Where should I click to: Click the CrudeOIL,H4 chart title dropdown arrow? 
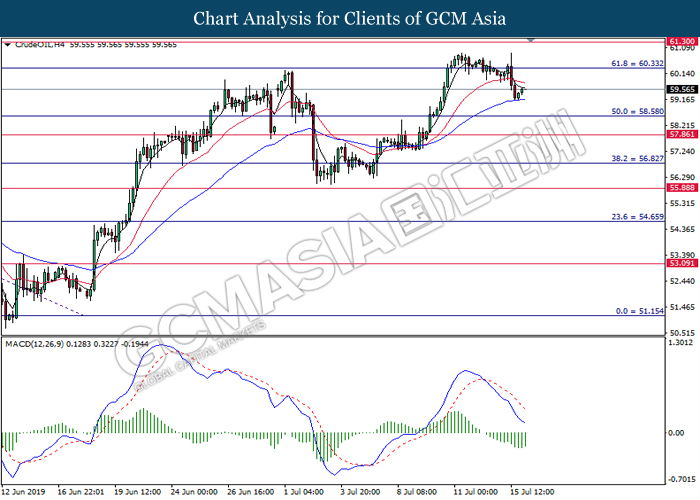coord(7,45)
